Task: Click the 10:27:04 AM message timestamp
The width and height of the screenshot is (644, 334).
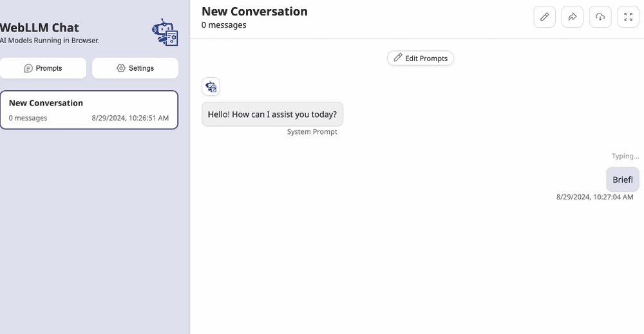Action: pyautogui.click(x=594, y=197)
